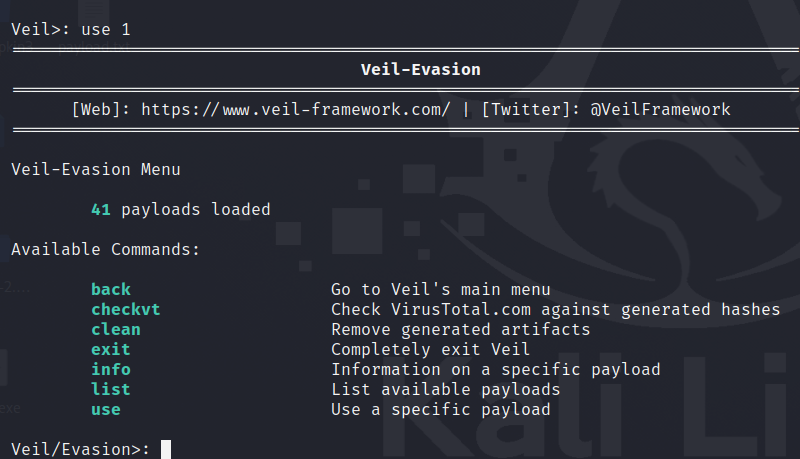Click the 'exit' command entry

point(110,350)
